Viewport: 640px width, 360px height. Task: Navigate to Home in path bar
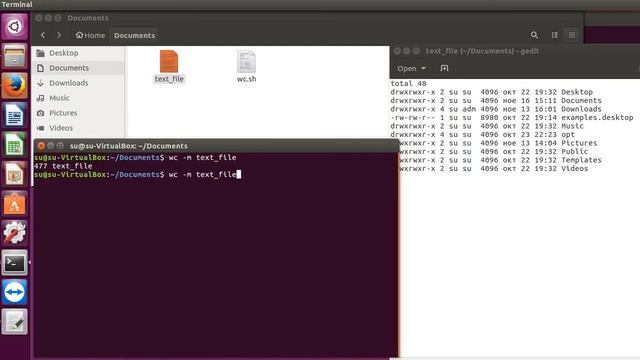tap(90, 36)
